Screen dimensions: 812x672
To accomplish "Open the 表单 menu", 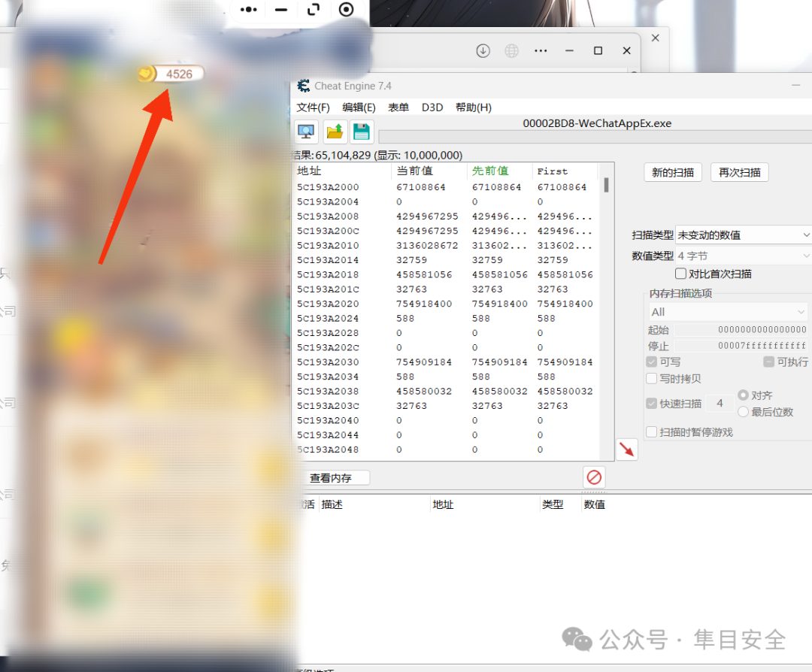I will click(398, 107).
